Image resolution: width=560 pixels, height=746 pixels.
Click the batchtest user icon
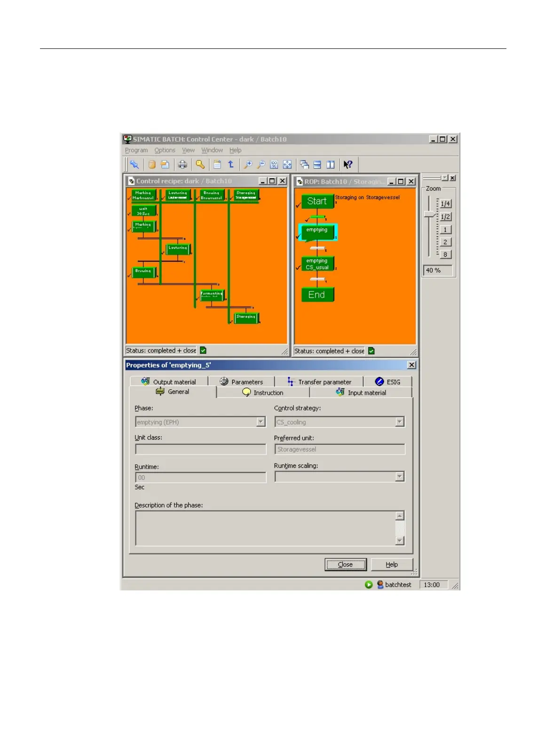pyautogui.click(x=380, y=584)
